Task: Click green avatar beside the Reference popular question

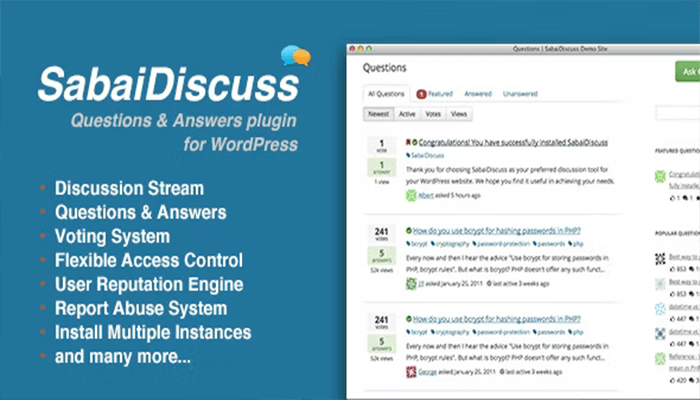Action: click(x=660, y=358)
